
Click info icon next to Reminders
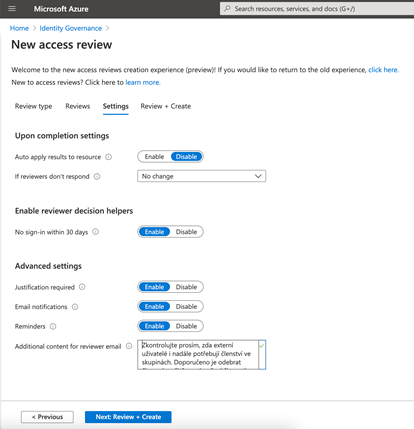point(53,326)
